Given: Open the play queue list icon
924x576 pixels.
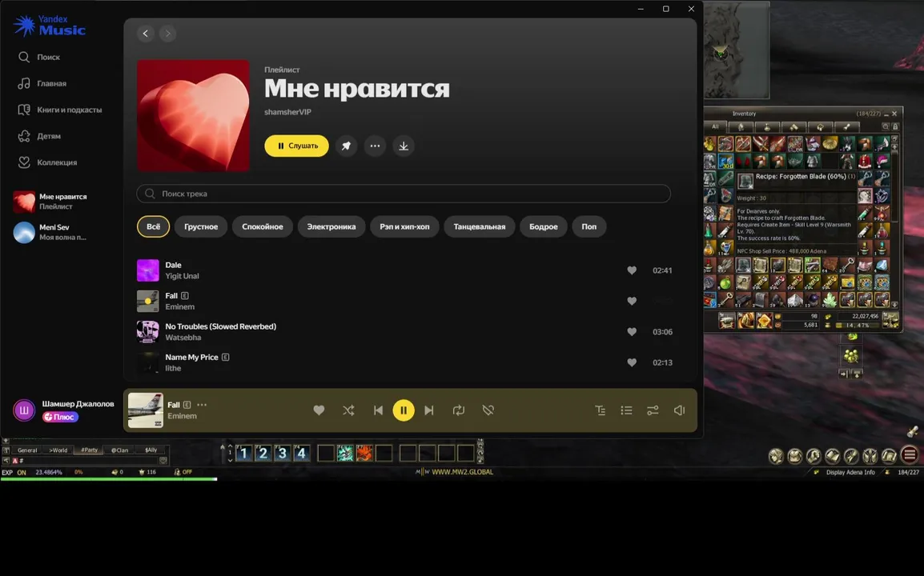Looking at the screenshot, I should point(626,410).
